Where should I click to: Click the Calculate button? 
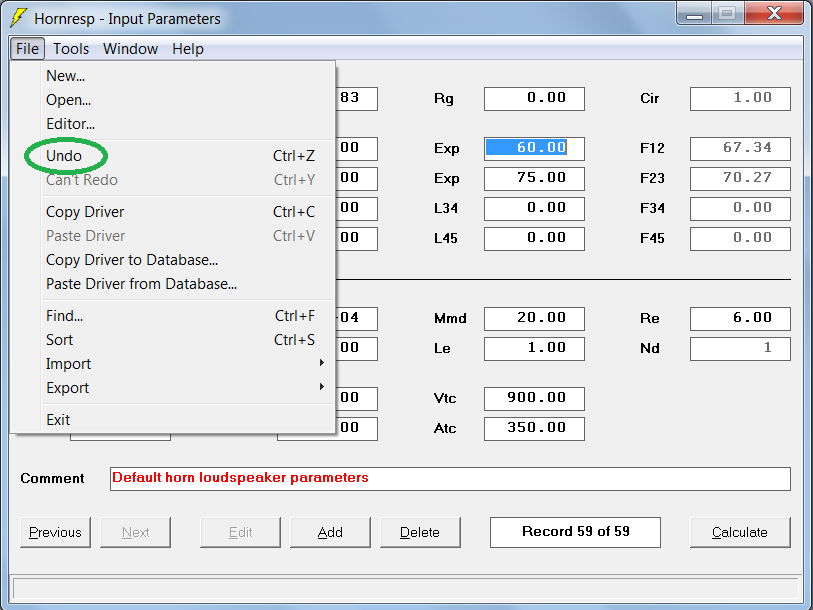[740, 532]
